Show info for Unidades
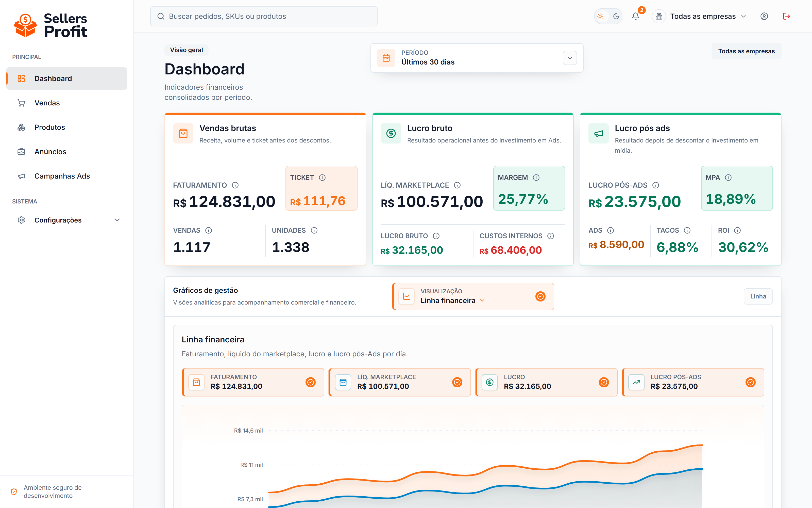Screen dimensions: 812x508 pyautogui.click(x=314, y=230)
